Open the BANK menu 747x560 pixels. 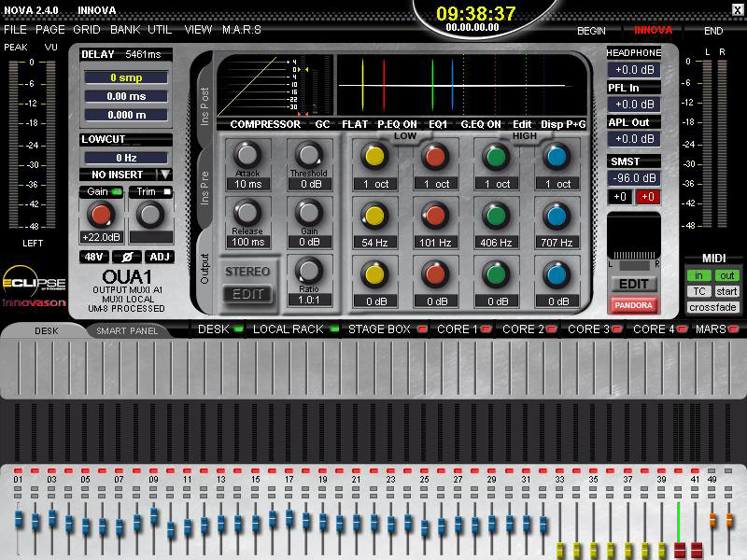coord(125,30)
